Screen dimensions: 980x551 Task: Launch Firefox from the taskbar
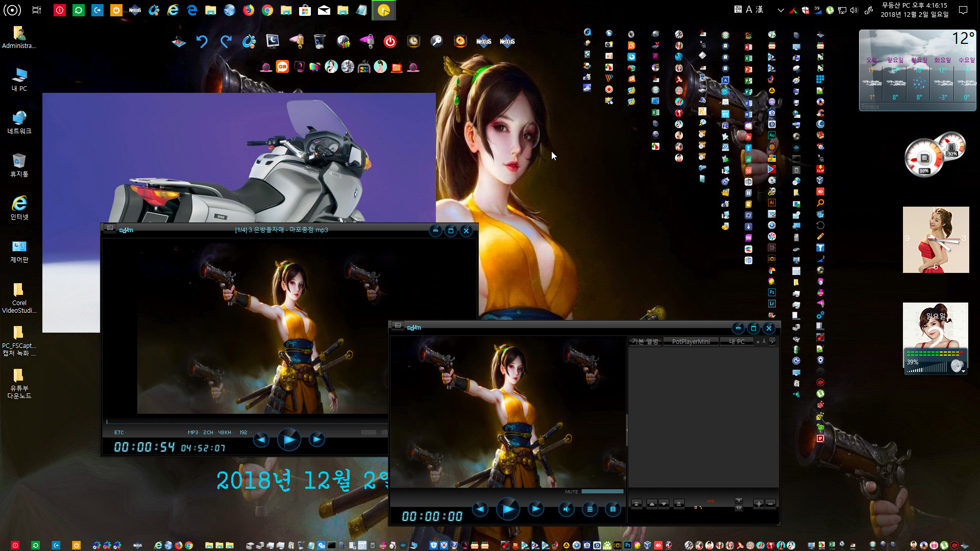coord(249,10)
